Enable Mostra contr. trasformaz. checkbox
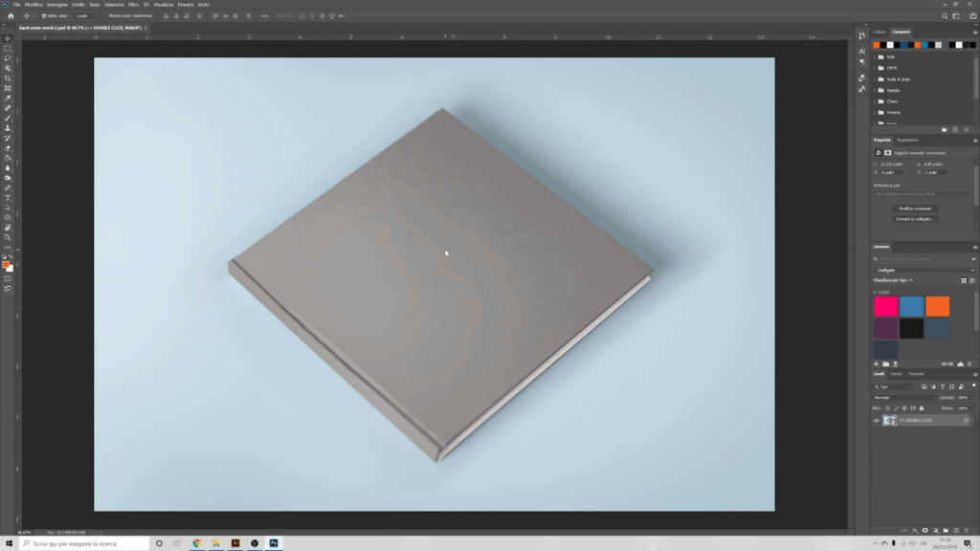This screenshot has width=980, height=551. (105, 16)
